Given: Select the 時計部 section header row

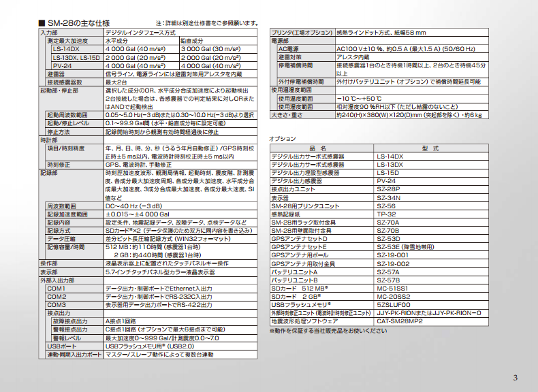Looking at the screenshot, I should [49, 139].
